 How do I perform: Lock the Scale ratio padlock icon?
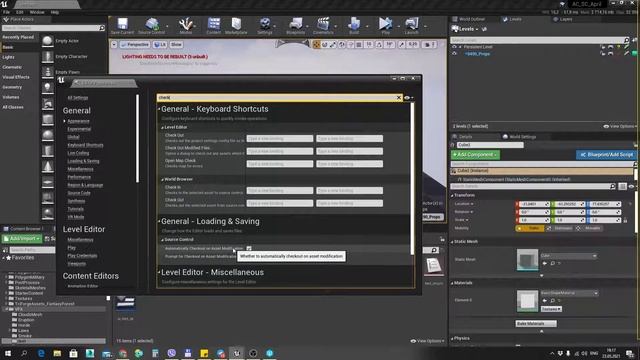pos(625,220)
